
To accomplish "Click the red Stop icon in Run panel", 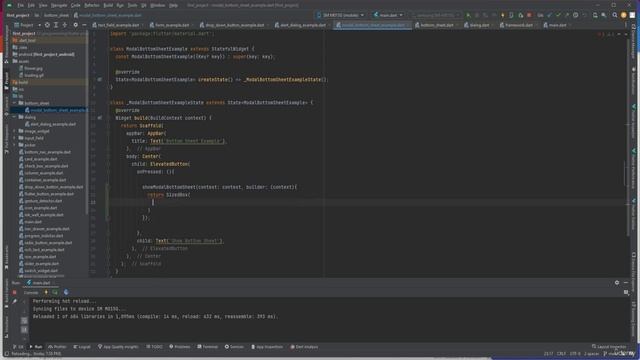I will click(x=14, y=292).
